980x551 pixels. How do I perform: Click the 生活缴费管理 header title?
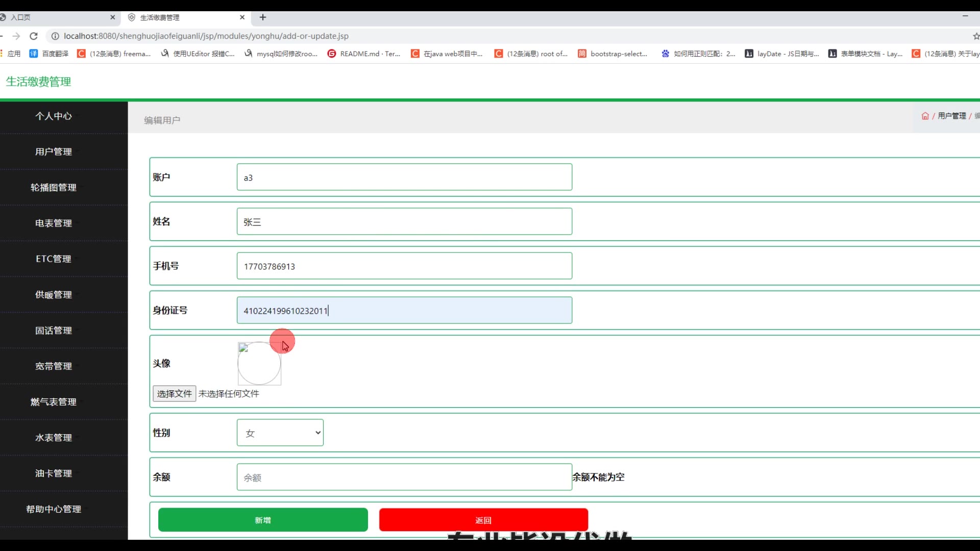coord(38,82)
